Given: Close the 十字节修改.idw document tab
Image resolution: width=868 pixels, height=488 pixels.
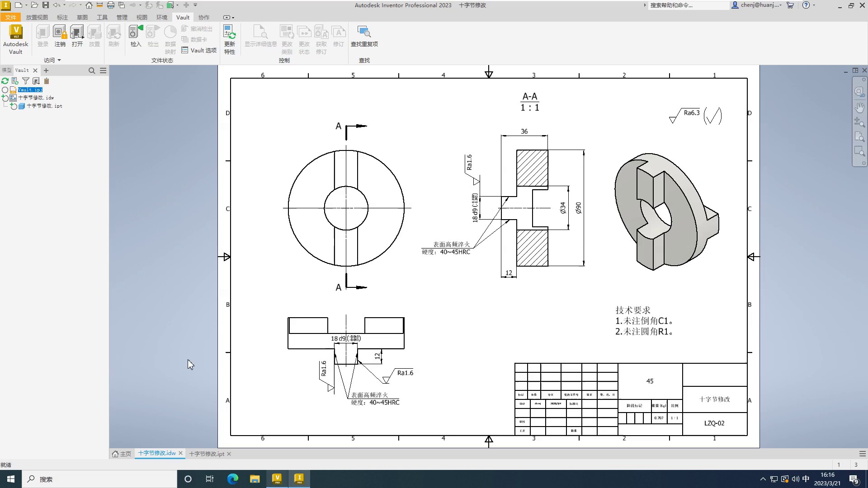Looking at the screenshot, I should tap(180, 453).
